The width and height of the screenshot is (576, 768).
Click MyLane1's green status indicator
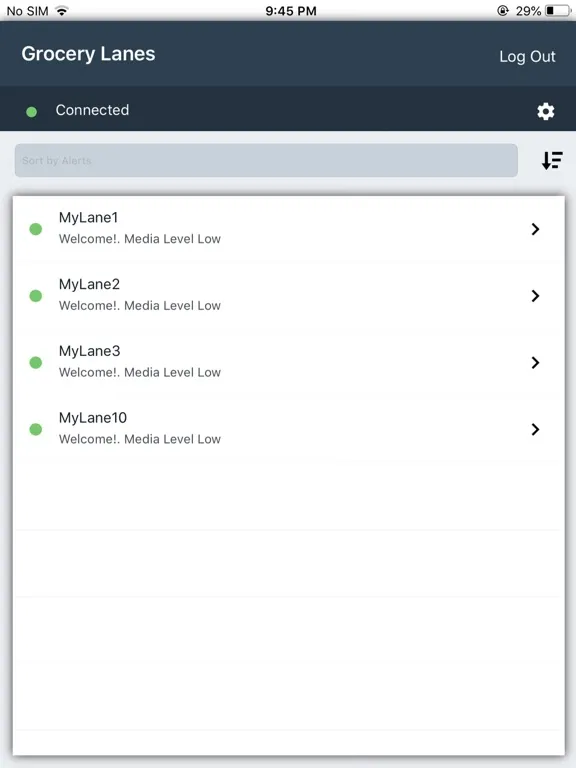(x=36, y=229)
